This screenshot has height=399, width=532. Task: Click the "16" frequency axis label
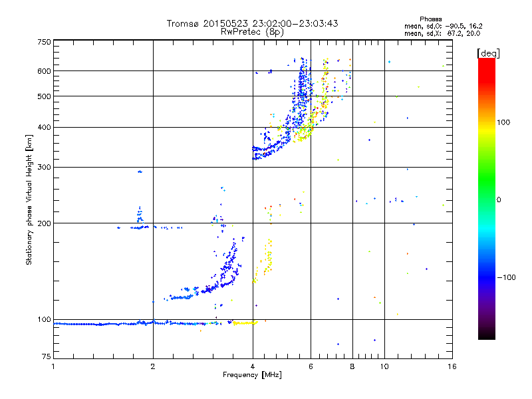coord(452,366)
